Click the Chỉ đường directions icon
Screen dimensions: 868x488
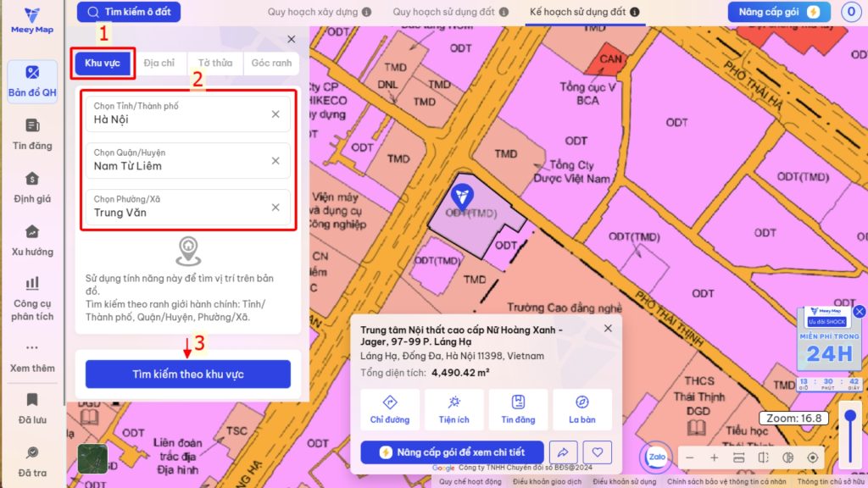[390, 409]
